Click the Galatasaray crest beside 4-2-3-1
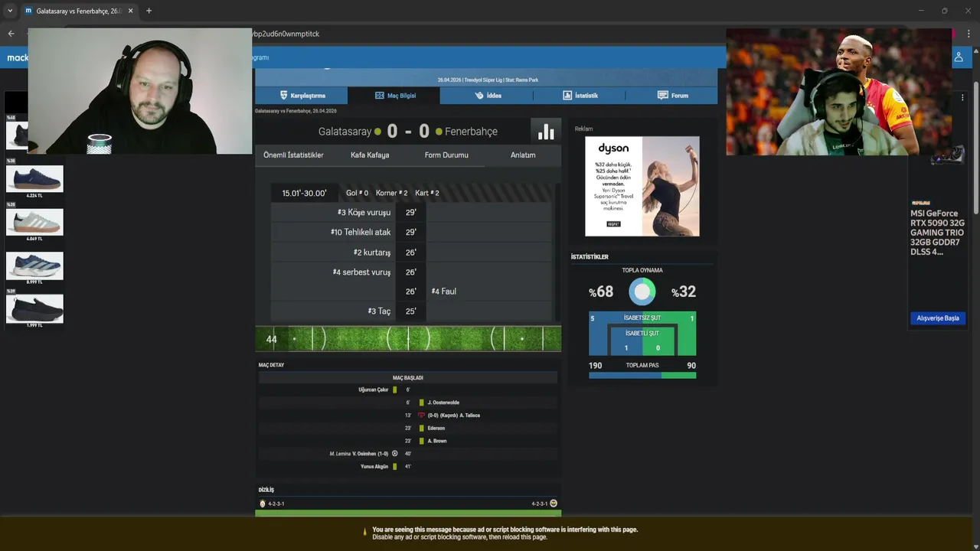This screenshot has width=980, height=551. pyautogui.click(x=263, y=504)
